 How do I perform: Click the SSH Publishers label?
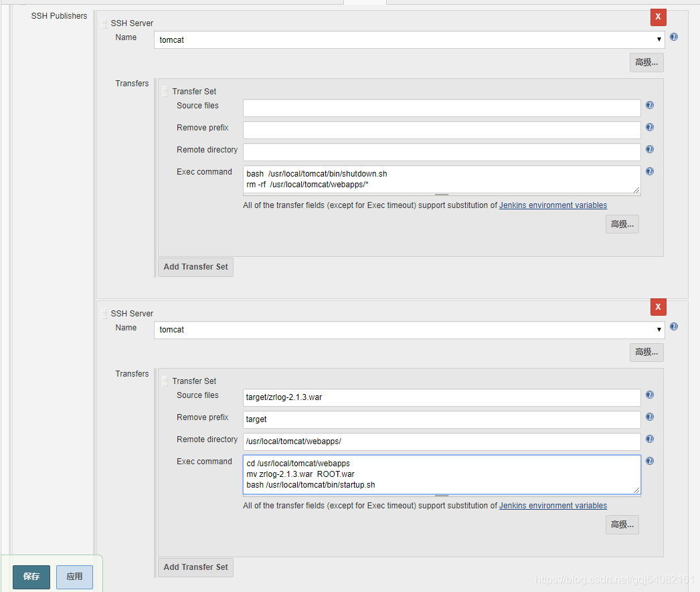(x=59, y=15)
